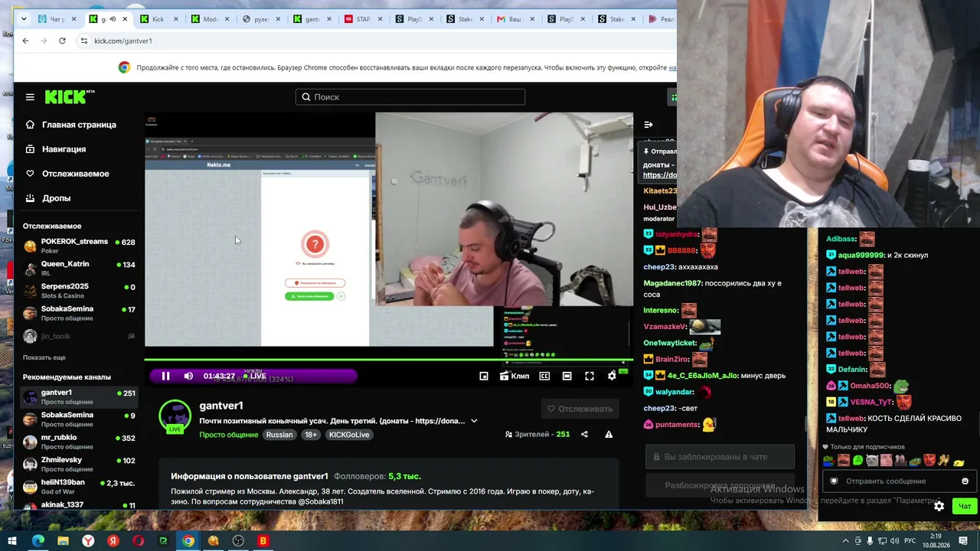980x551 pixels.
Task: Open chat settings gear in the overlay chat
Action: [x=939, y=506]
